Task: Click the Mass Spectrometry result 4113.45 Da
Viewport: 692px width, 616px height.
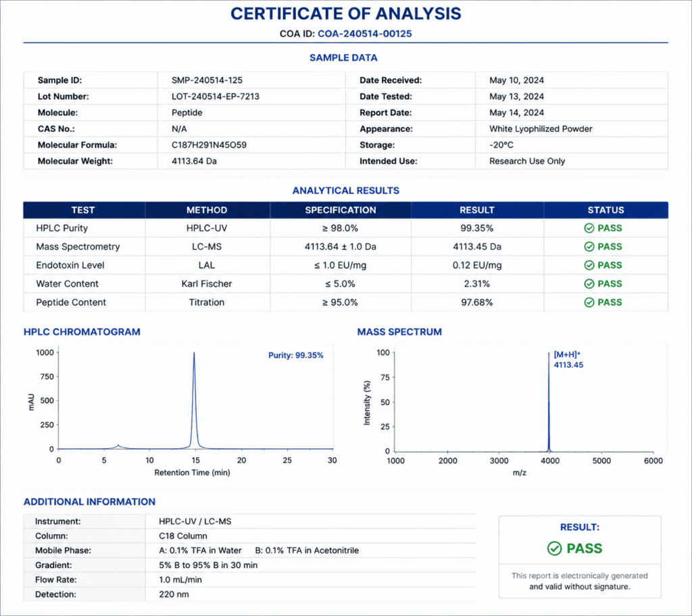Action: click(476, 247)
